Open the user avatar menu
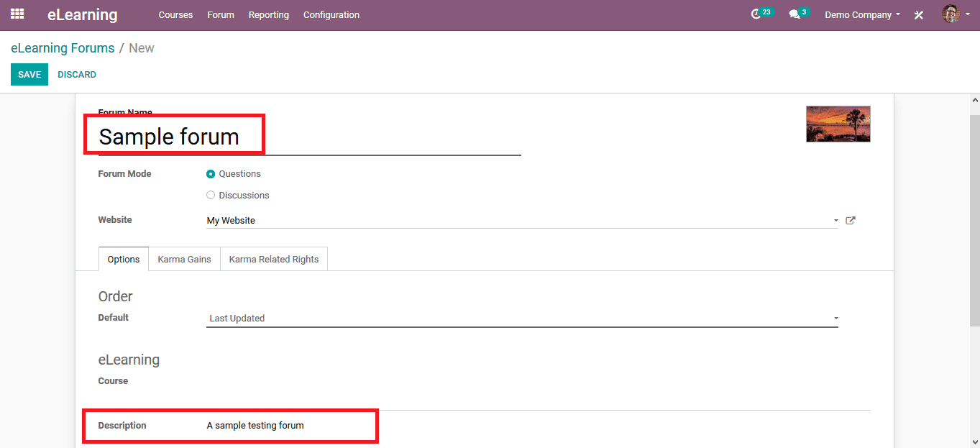980x448 pixels. point(951,14)
